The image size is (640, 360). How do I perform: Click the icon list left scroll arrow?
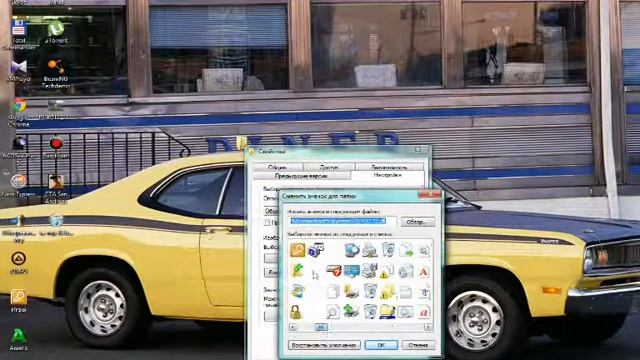click(x=293, y=327)
